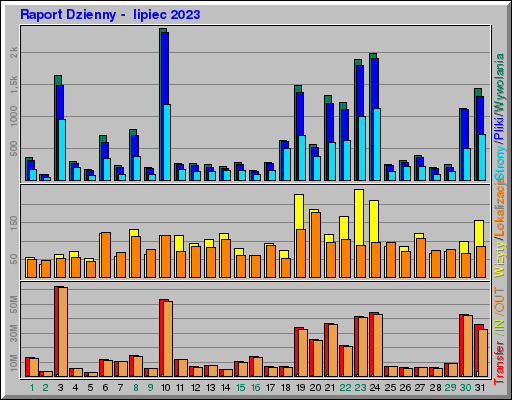
Task: Click the light orange transfer bar for day 10
Action: (168, 339)
